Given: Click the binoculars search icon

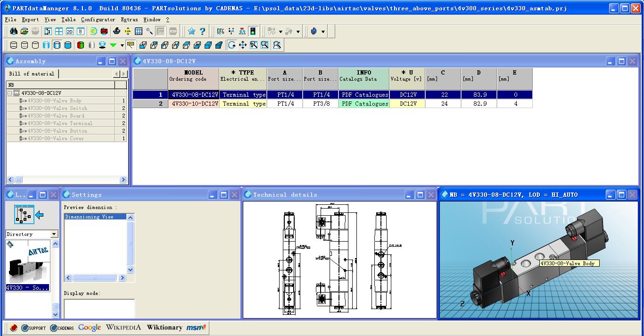Looking at the screenshot, I should point(14,31).
